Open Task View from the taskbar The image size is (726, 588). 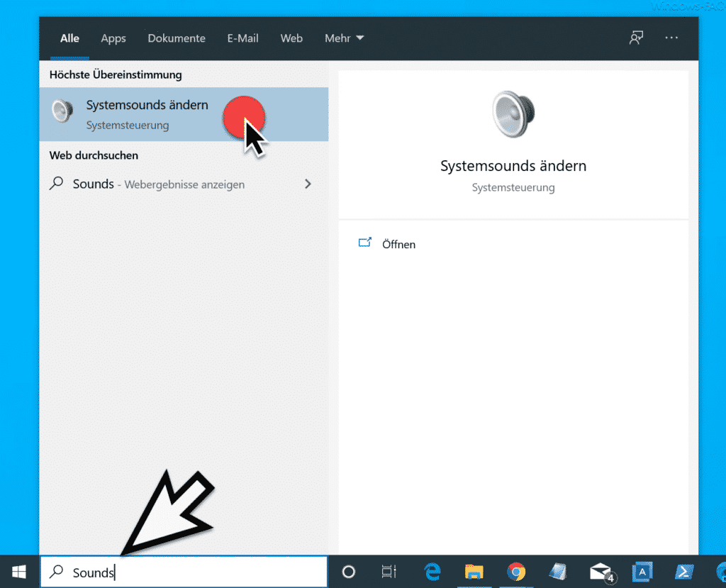coord(389,572)
